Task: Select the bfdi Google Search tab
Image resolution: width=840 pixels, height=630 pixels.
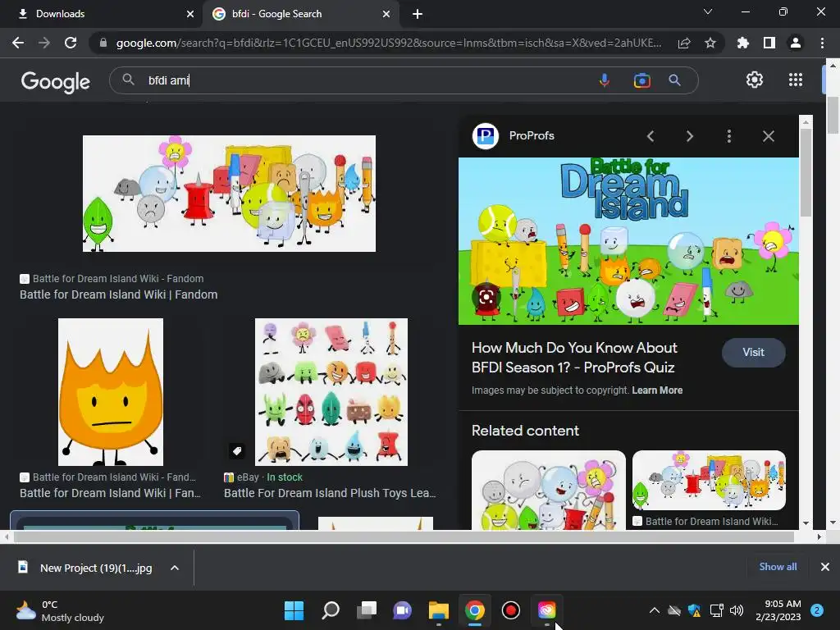Action: pos(300,14)
